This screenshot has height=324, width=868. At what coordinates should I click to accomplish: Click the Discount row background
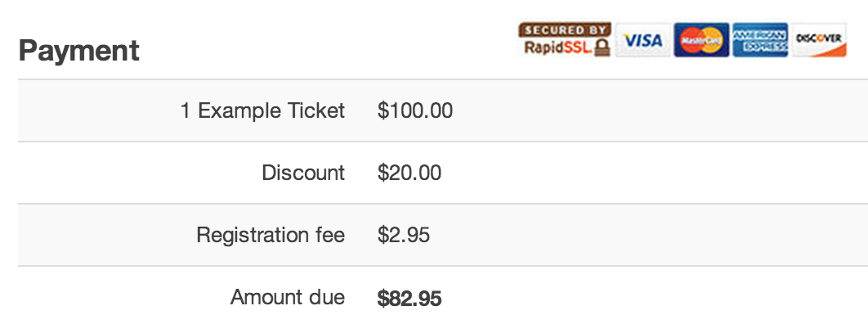443,173
